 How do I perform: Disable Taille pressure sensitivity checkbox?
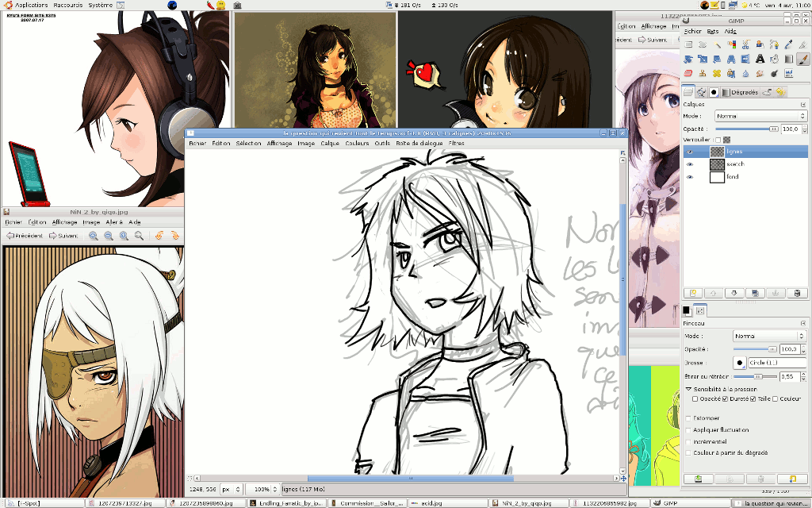753,398
